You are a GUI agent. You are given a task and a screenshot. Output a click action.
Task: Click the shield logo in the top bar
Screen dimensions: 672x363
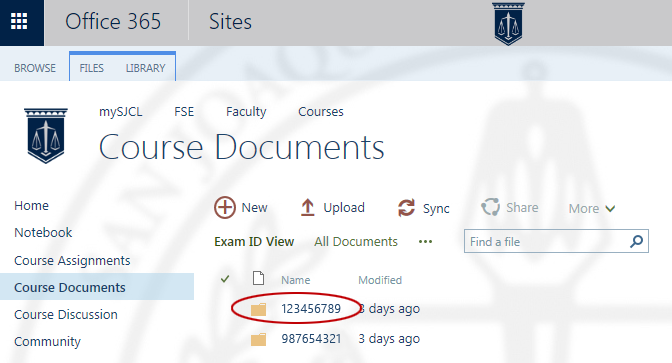508,24
